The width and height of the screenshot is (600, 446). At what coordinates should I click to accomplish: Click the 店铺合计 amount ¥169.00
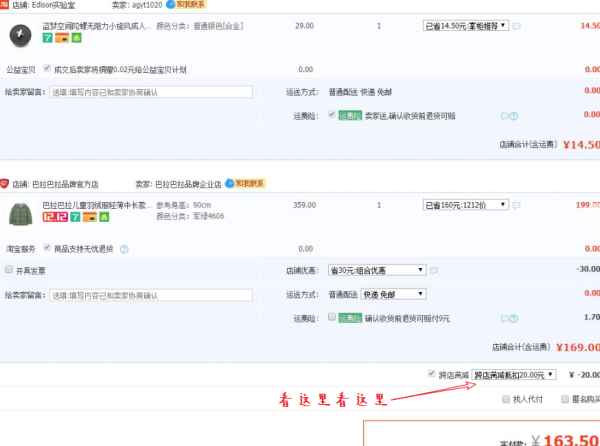(x=578, y=347)
